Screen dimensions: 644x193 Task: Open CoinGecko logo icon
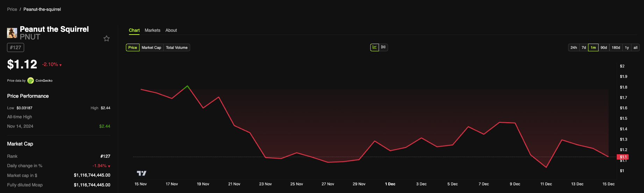[x=31, y=81]
